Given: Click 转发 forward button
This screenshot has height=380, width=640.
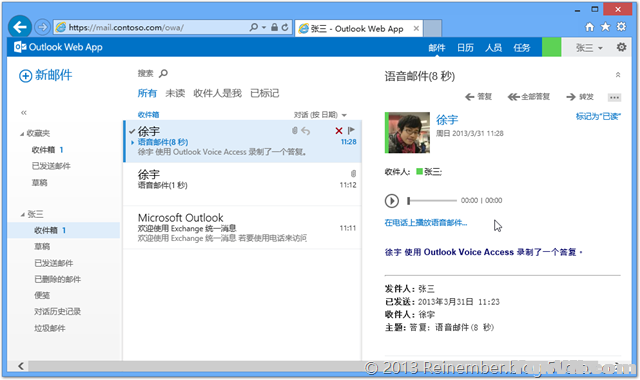Looking at the screenshot, I should click(x=580, y=97).
